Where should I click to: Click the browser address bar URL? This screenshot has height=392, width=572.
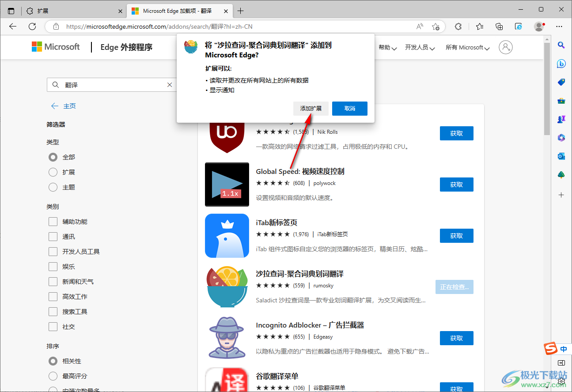click(159, 26)
